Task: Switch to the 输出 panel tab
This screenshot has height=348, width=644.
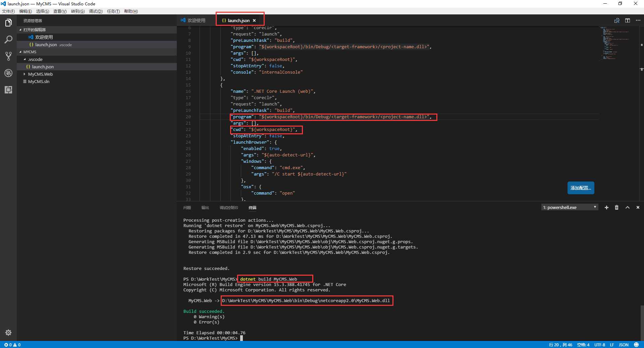Action: coord(205,208)
